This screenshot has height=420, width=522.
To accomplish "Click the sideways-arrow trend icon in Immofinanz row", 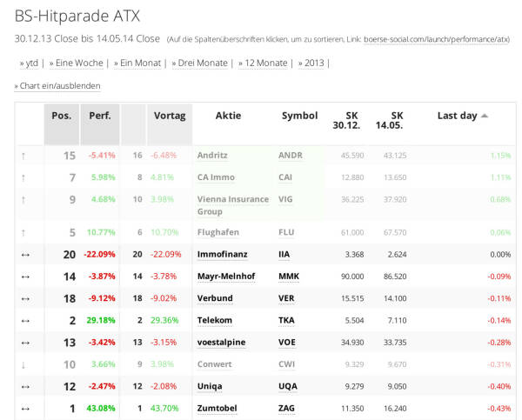I will pos(24,255).
